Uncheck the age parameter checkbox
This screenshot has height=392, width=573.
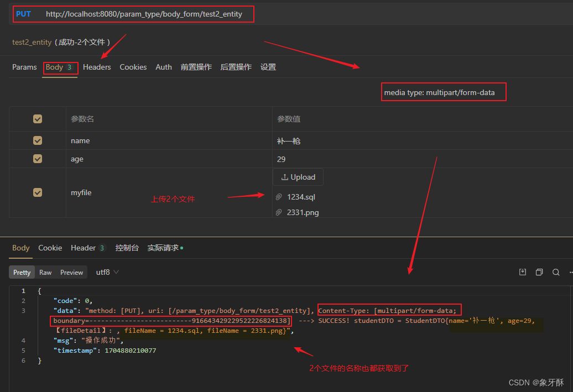click(37, 159)
